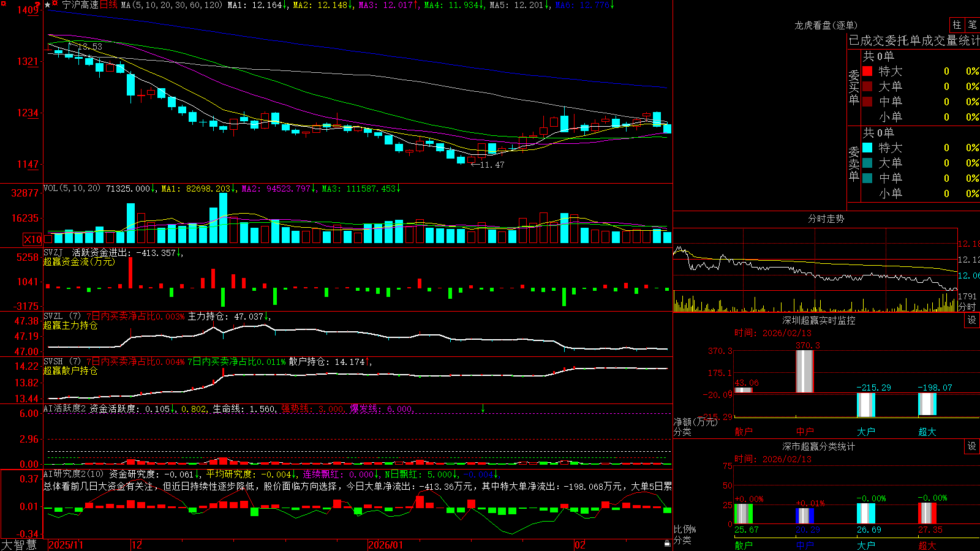Viewport: 980px width, 551px height.
Task: Click the 生命线: 1.560 value
Action: pos(244,409)
